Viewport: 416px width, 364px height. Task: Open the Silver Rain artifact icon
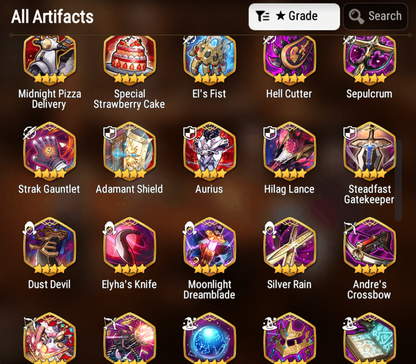pos(289,246)
